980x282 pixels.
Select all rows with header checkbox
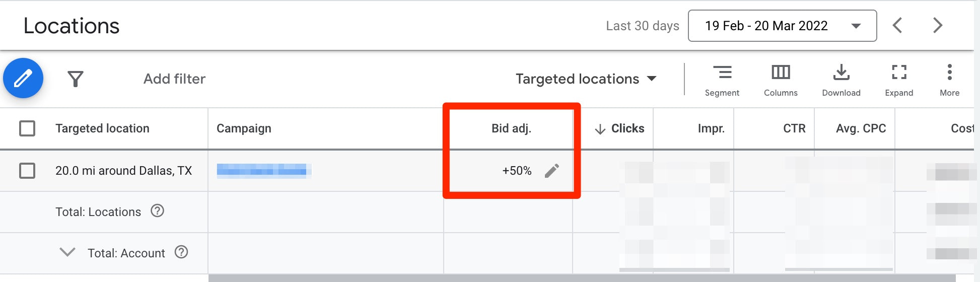coord(27,128)
